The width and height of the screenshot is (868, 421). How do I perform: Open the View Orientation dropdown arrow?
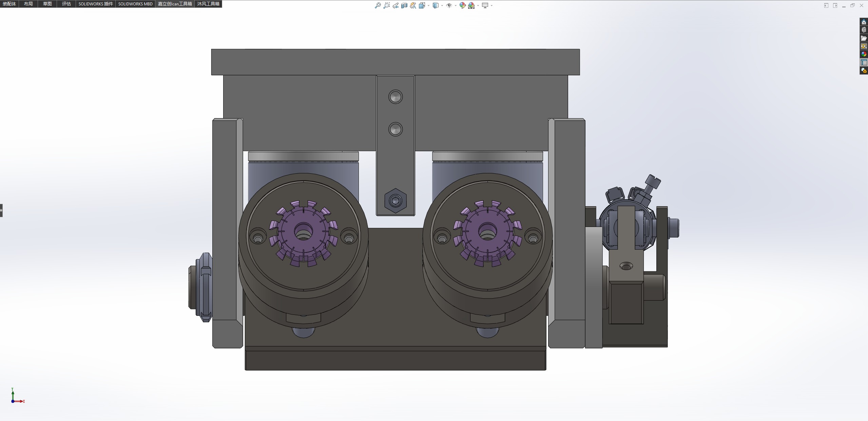pos(428,5)
